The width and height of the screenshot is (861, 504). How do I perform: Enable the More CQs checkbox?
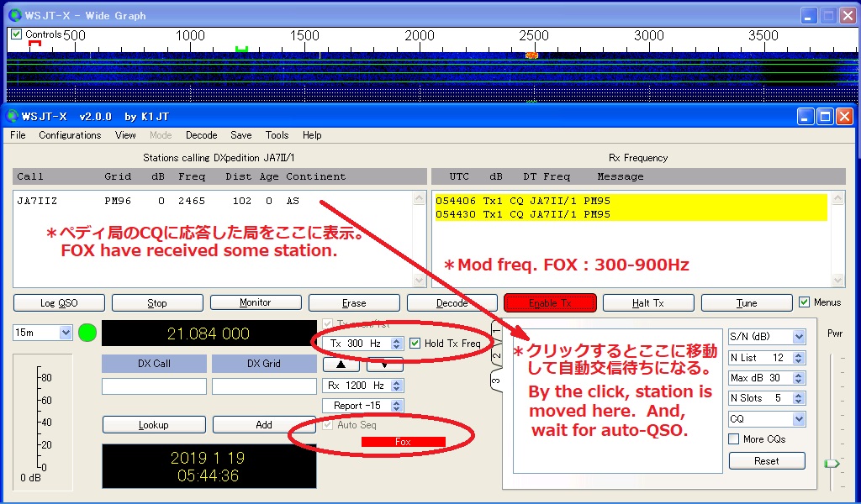733,439
